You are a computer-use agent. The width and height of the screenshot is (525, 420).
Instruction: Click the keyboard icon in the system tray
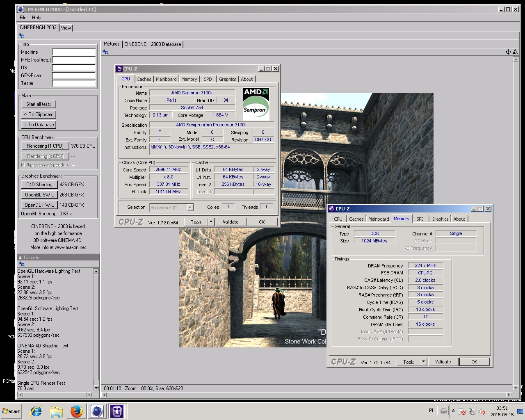[x=443, y=411]
